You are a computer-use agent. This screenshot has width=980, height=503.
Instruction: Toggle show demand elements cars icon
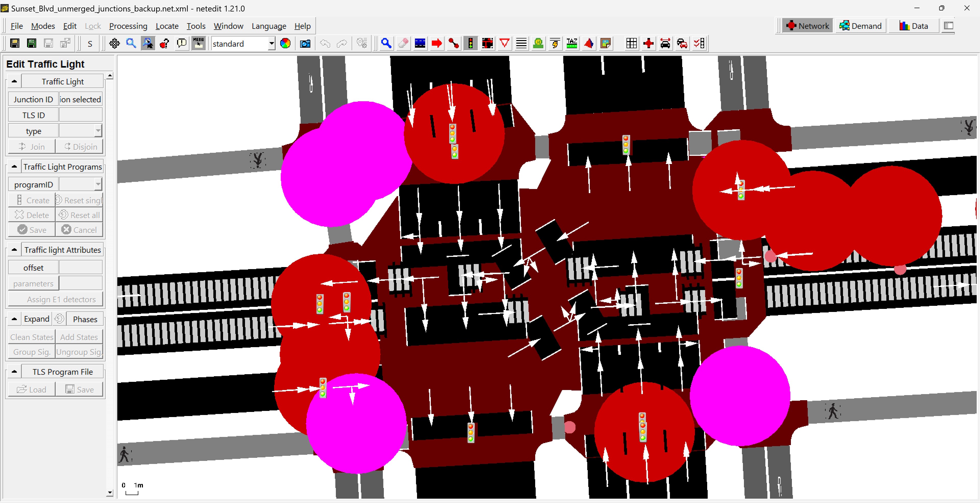(x=682, y=43)
